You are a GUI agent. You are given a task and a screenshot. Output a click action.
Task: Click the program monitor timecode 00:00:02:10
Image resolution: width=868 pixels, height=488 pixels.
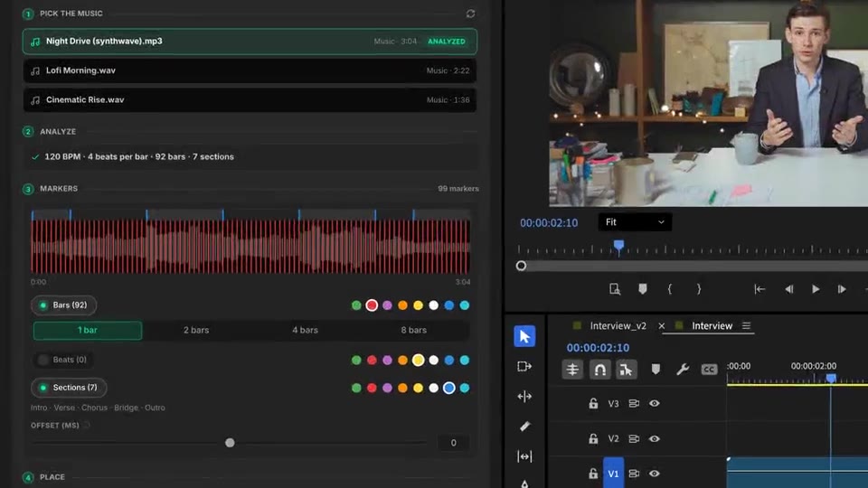(549, 223)
